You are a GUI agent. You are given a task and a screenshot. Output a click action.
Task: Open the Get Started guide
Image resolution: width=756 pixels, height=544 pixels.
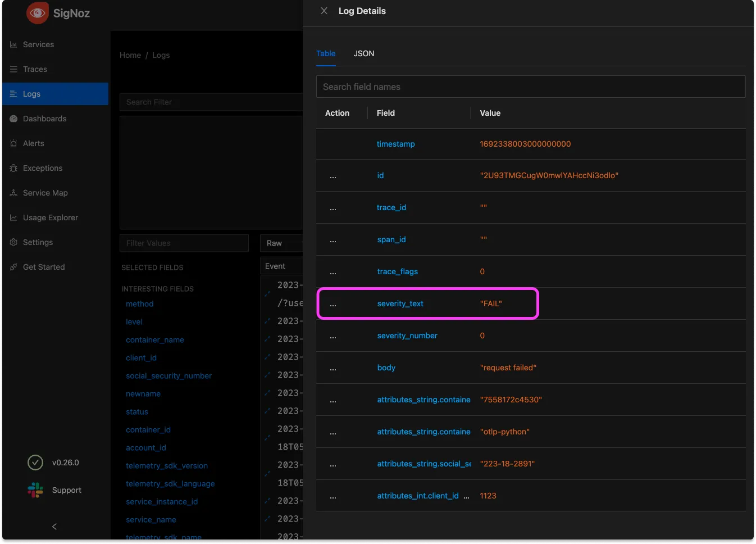[x=43, y=267]
